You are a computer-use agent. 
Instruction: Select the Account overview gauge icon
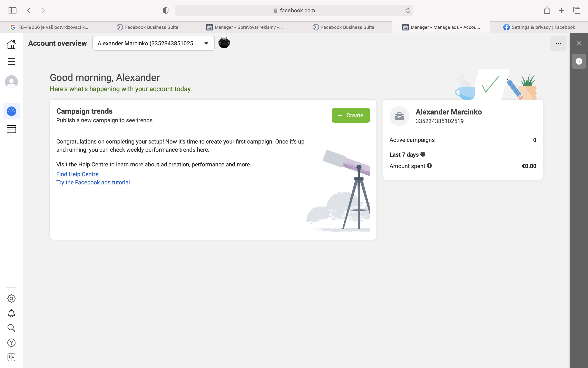(x=11, y=111)
